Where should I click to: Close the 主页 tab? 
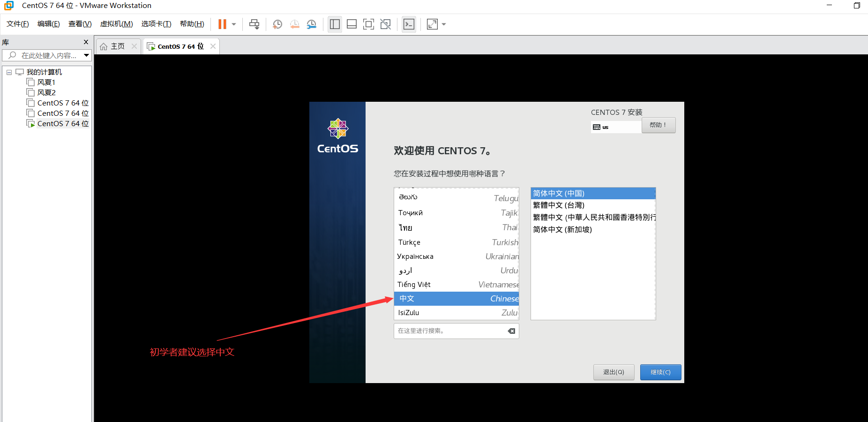coord(134,46)
